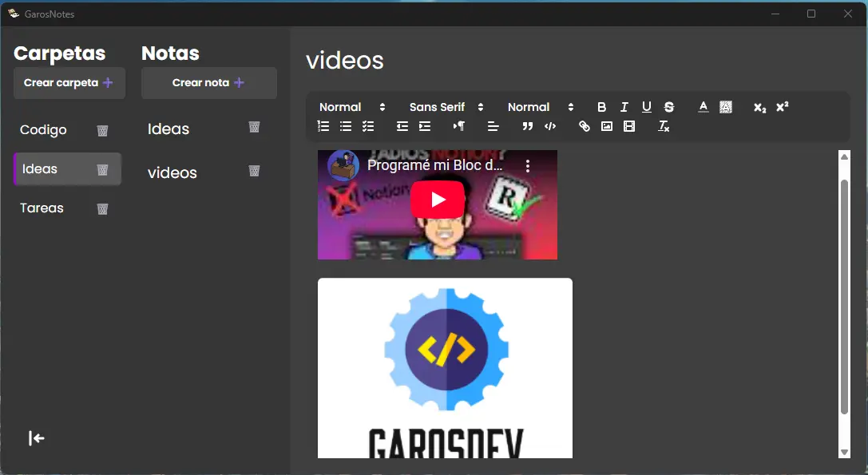Image resolution: width=868 pixels, height=475 pixels.
Task: Close the GarosNotes window
Action: coord(847,14)
